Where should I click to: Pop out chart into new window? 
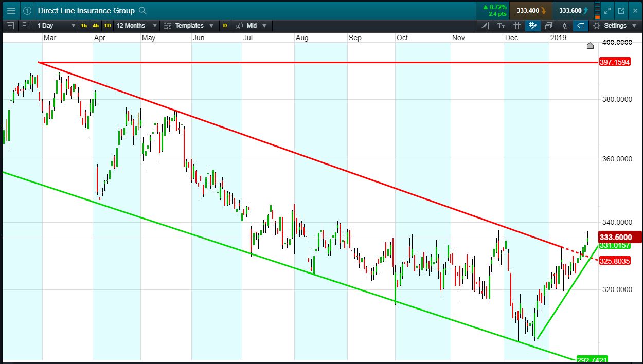(x=621, y=10)
